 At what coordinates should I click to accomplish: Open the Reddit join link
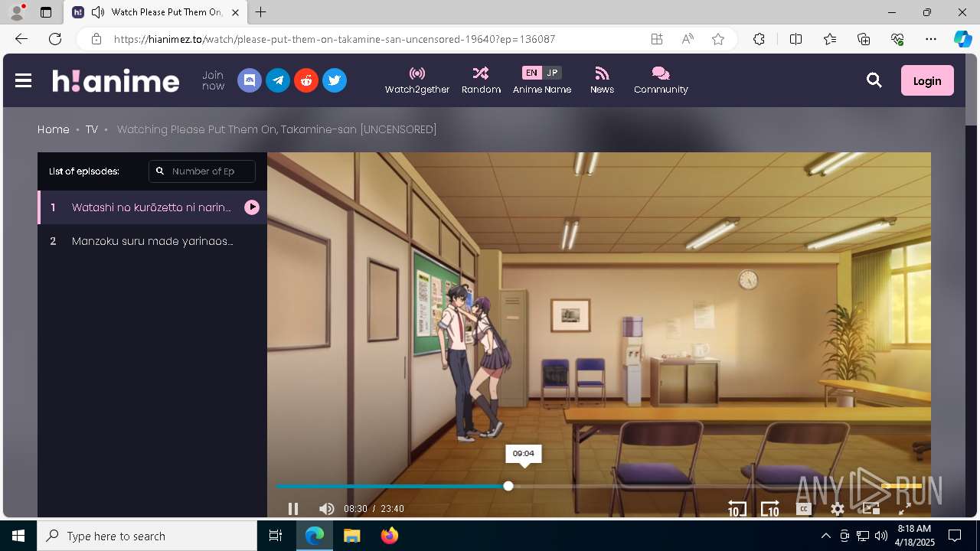305,80
